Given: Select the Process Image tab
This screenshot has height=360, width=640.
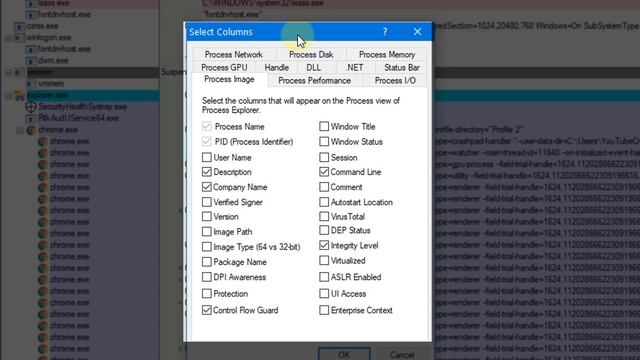Looking at the screenshot, I should tap(229, 79).
